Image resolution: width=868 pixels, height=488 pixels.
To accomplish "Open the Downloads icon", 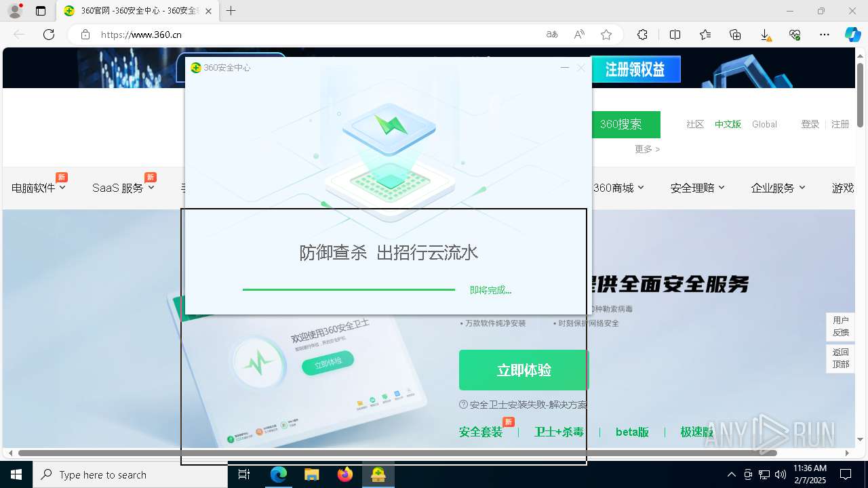I will click(765, 35).
